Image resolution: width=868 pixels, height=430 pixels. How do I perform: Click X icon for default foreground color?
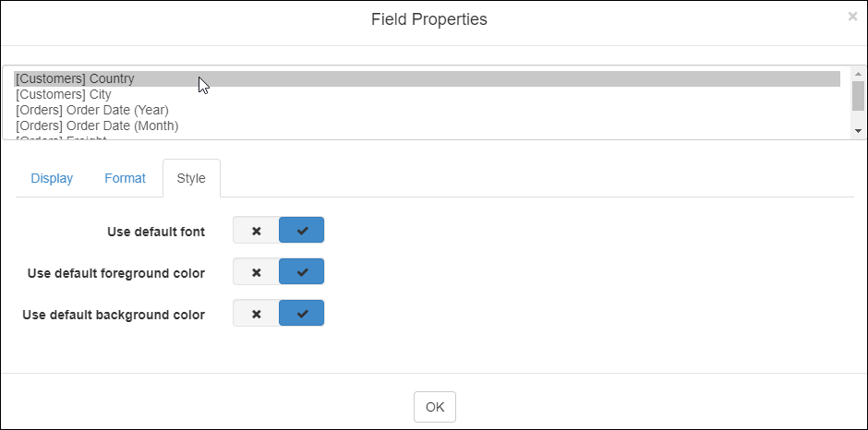[257, 273]
